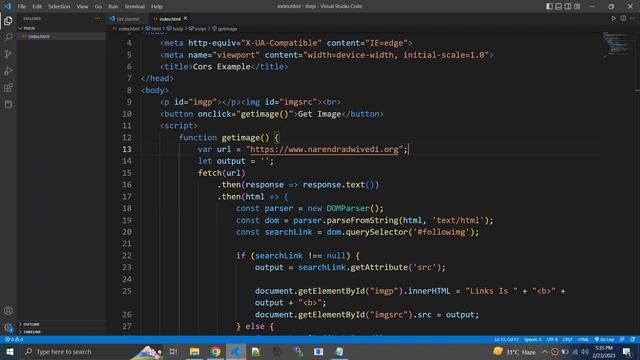Open the weather widget 31°C Haze
The image size is (640, 360).
(x=514, y=351)
